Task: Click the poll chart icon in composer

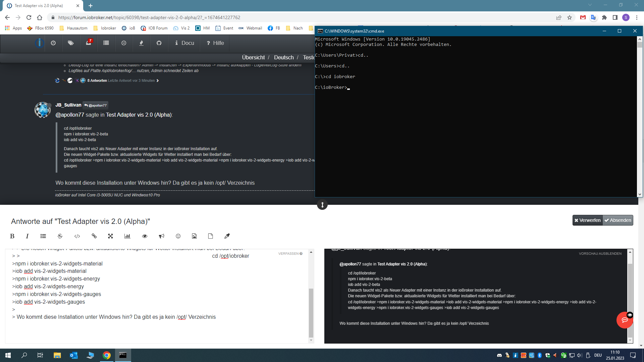Action: 127,236
